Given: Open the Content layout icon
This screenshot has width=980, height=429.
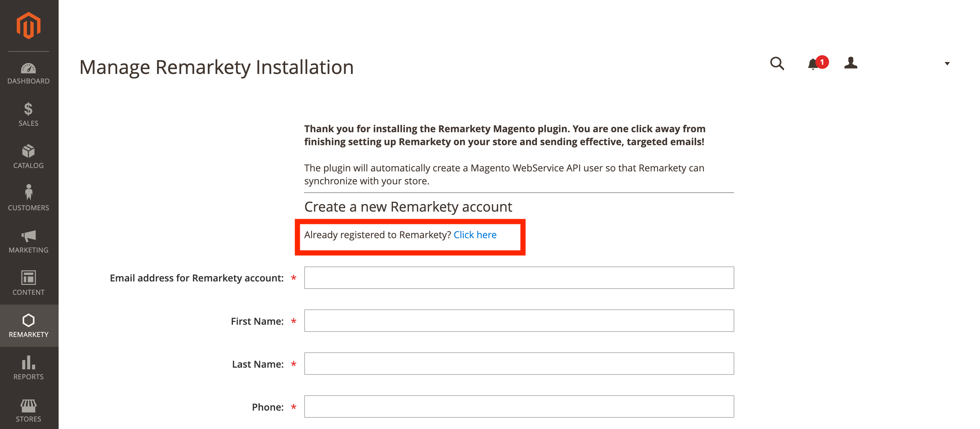Looking at the screenshot, I should point(29,278).
